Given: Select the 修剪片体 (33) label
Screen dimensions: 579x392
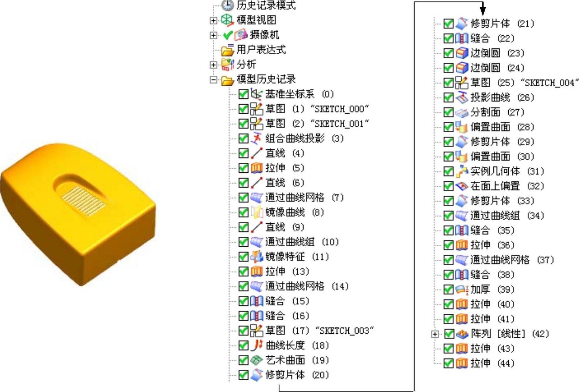Looking at the screenshot, I should coord(502,201).
